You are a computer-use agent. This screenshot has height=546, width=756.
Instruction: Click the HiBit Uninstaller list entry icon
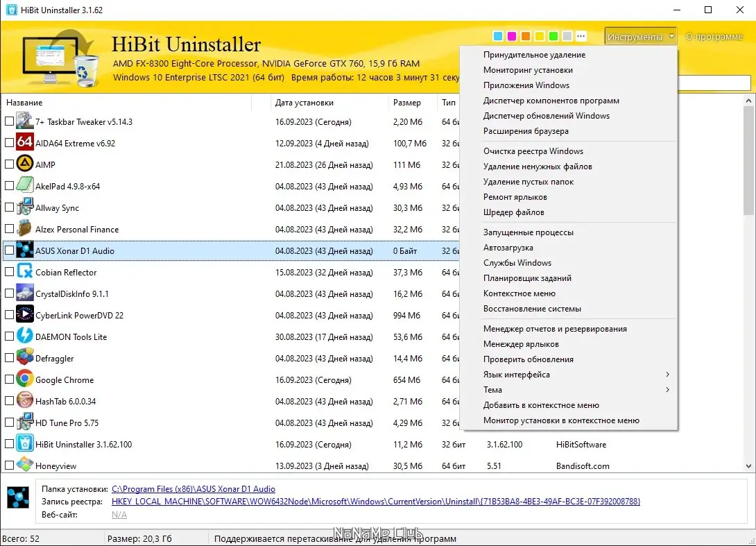[24, 444]
